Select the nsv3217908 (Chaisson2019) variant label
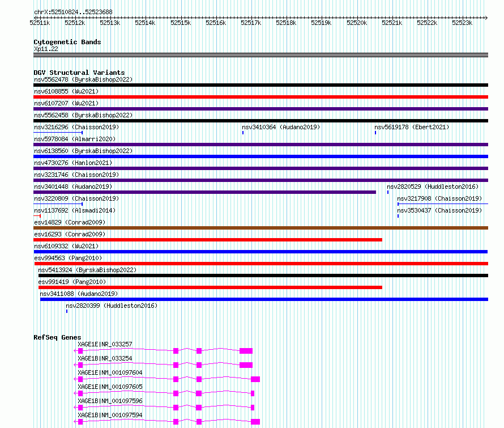This screenshot has height=428, width=504. 439,198
